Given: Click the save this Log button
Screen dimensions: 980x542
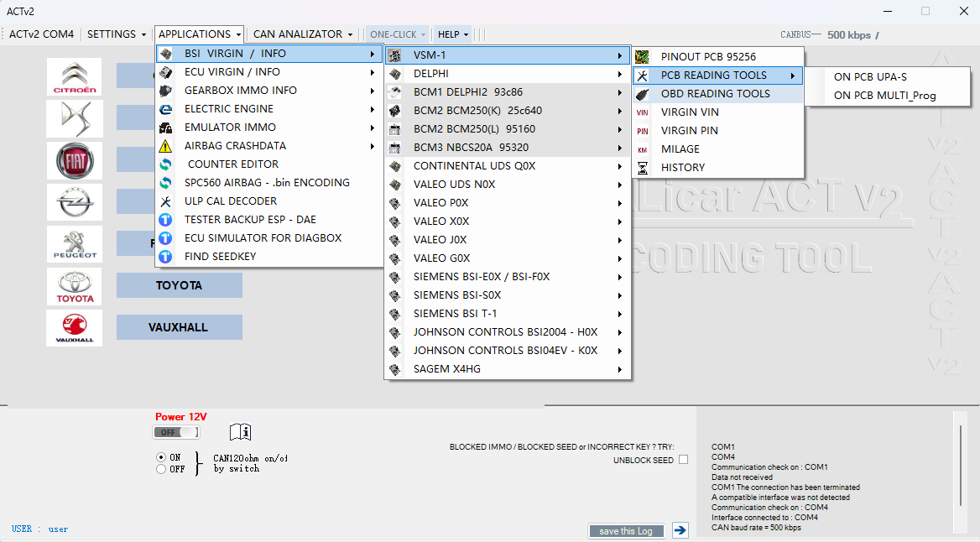Looking at the screenshot, I should coord(626,530).
